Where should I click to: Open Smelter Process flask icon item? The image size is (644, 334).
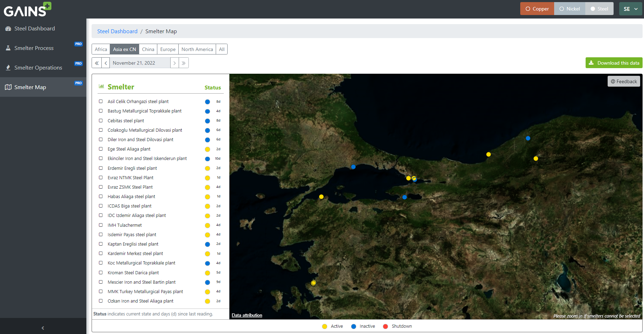click(8, 48)
